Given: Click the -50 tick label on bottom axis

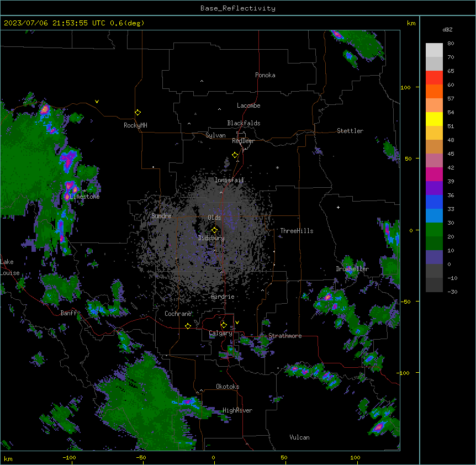Looking at the screenshot, I should tap(141, 457).
